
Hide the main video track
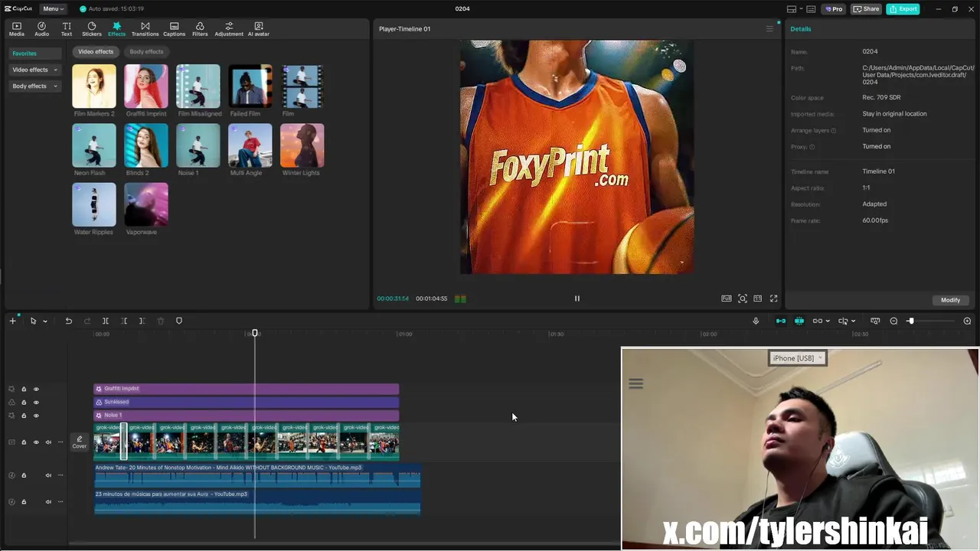pyautogui.click(x=36, y=442)
